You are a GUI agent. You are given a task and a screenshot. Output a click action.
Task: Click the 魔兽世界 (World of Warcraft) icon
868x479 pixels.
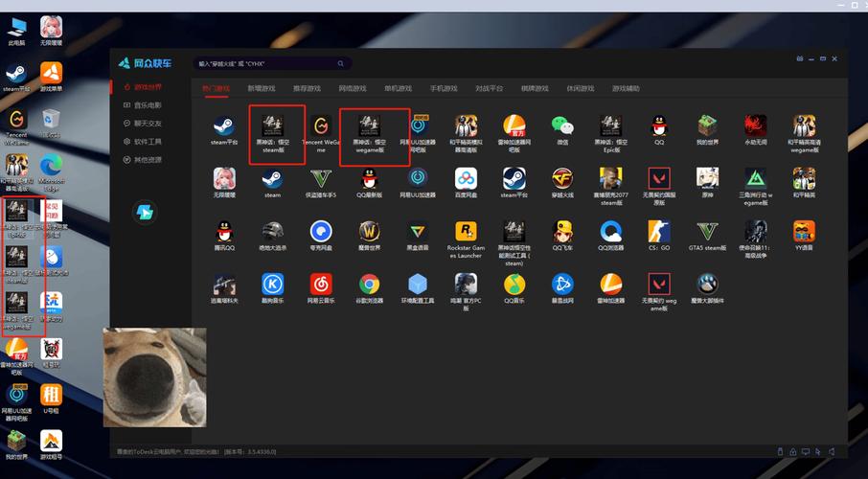[369, 231]
